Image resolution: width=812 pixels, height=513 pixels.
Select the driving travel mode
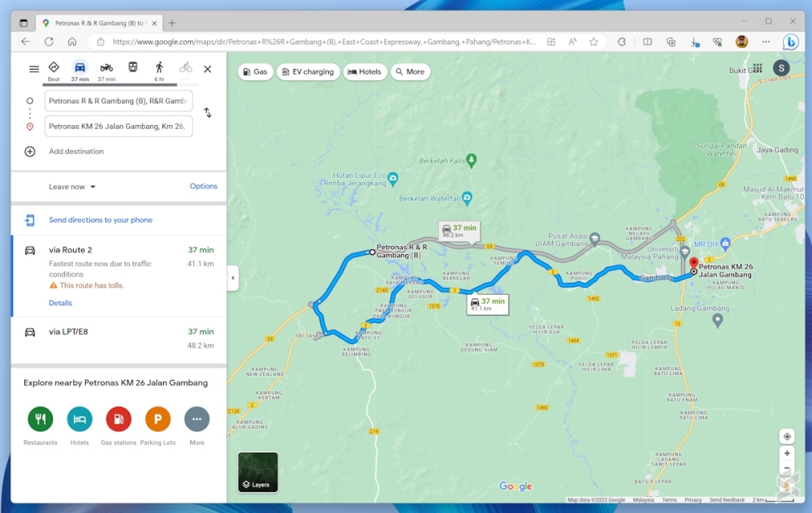pos(80,71)
